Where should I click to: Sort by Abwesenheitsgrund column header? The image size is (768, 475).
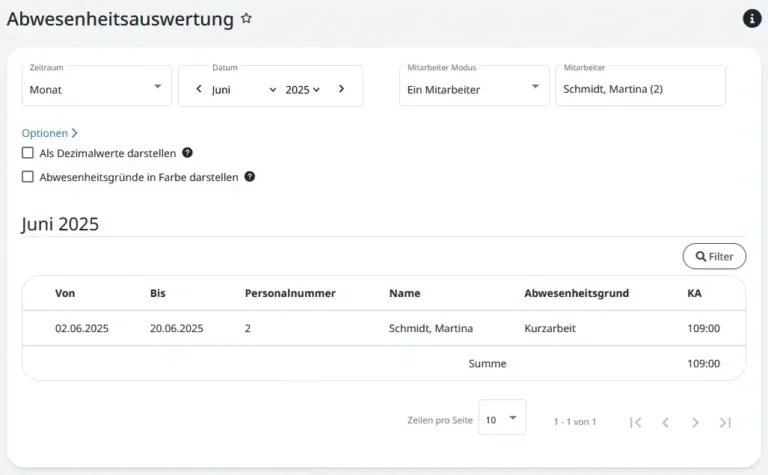pyautogui.click(x=576, y=293)
